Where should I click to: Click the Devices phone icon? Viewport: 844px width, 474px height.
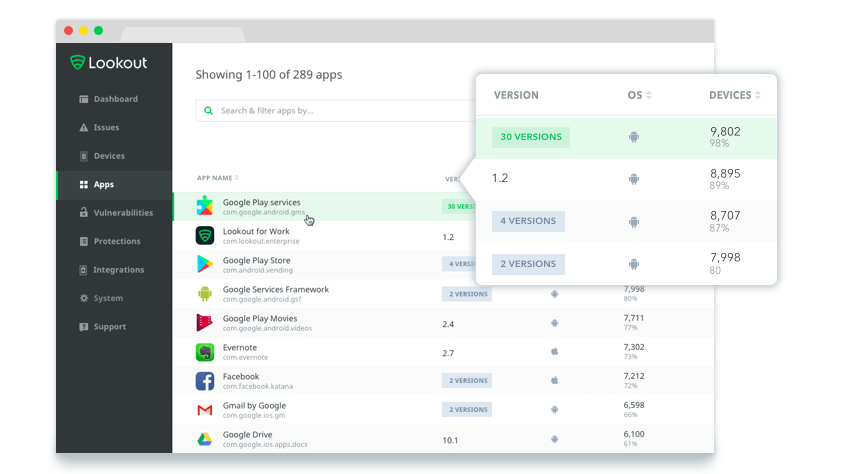coord(83,156)
